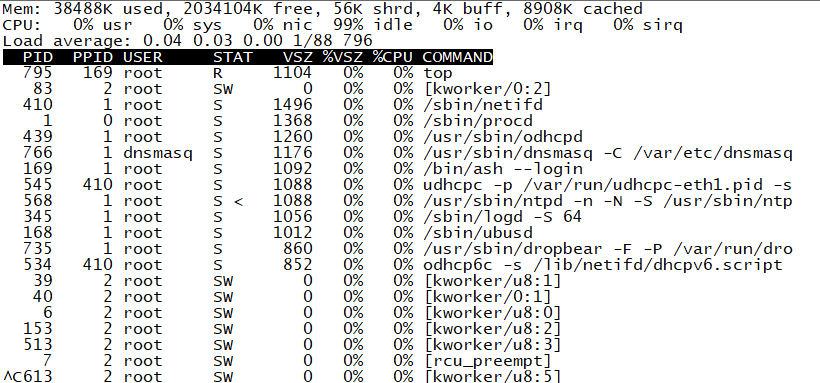Click the /sbin/netifd command text
This screenshot has width=820, height=383.
(483, 105)
